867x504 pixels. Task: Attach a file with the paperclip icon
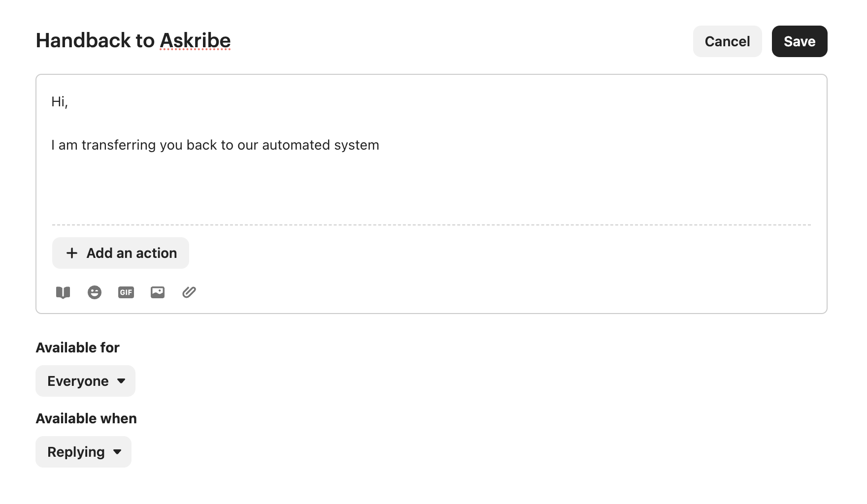pyautogui.click(x=189, y=292)
